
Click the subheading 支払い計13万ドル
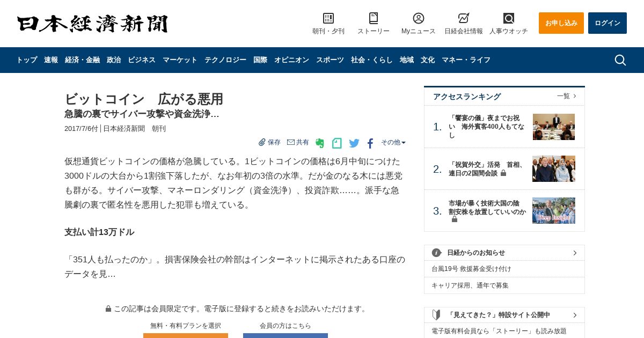coord(99,232)
